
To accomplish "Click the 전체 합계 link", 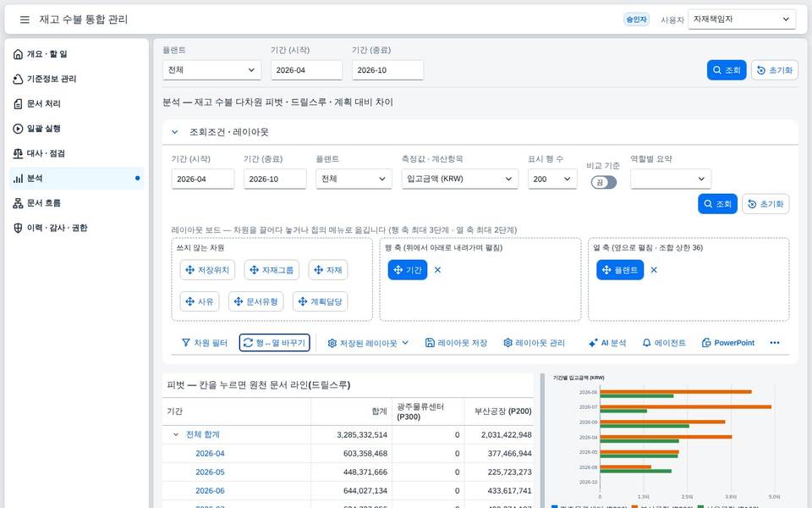I will (203, 435).
